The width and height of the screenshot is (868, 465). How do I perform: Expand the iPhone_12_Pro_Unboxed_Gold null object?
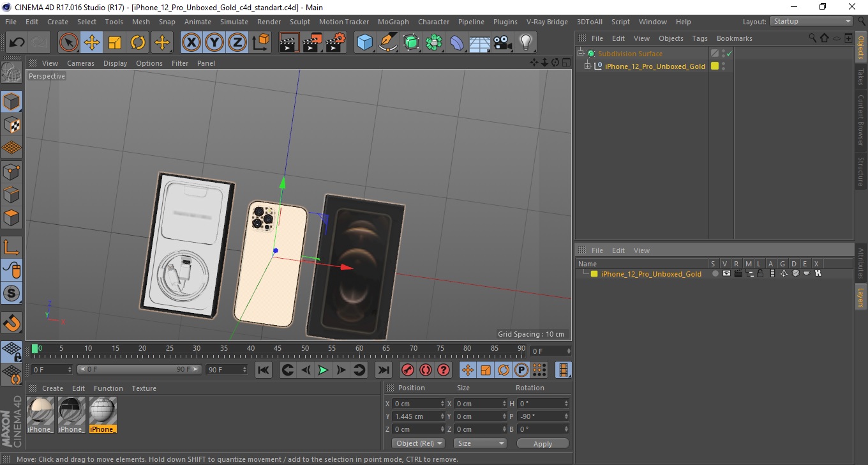[588, 66]
